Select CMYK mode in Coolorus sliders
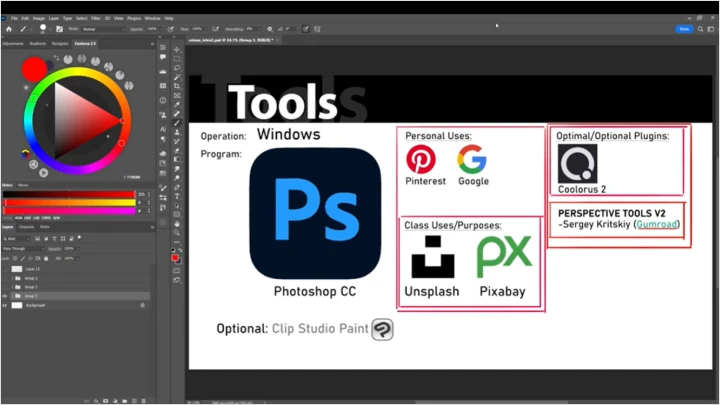The width and height of the screenshot is (720, 405). [x=46, y=218]
